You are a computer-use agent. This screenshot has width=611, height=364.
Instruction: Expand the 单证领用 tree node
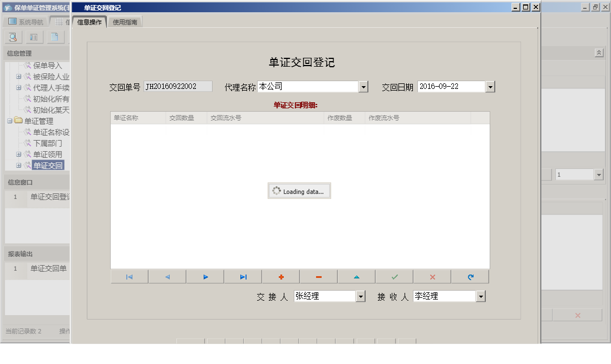[x=18, y=154]
